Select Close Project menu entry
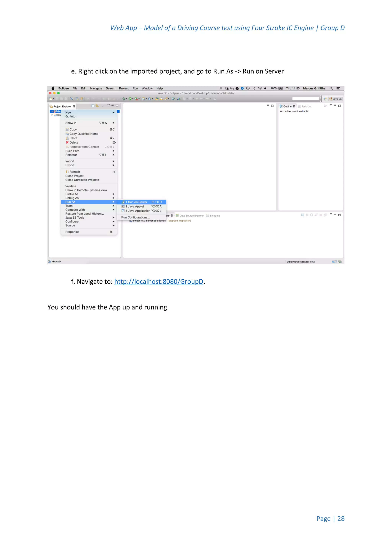 89,176
